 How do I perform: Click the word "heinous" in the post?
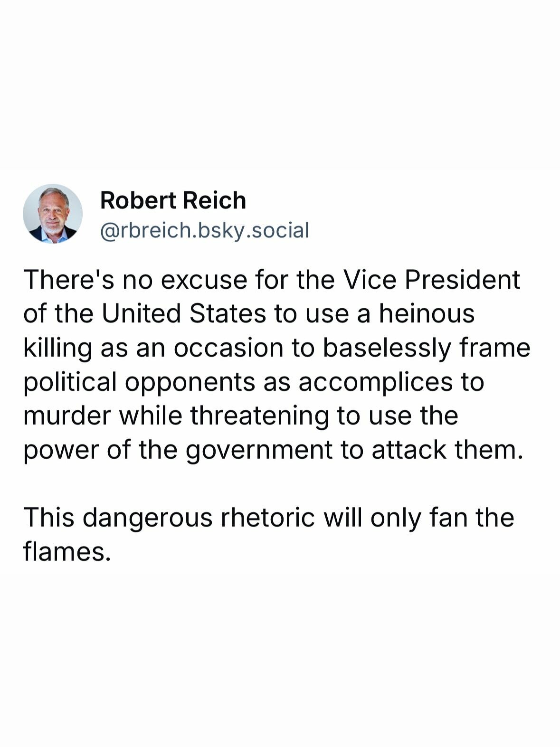tap(427, 314)
